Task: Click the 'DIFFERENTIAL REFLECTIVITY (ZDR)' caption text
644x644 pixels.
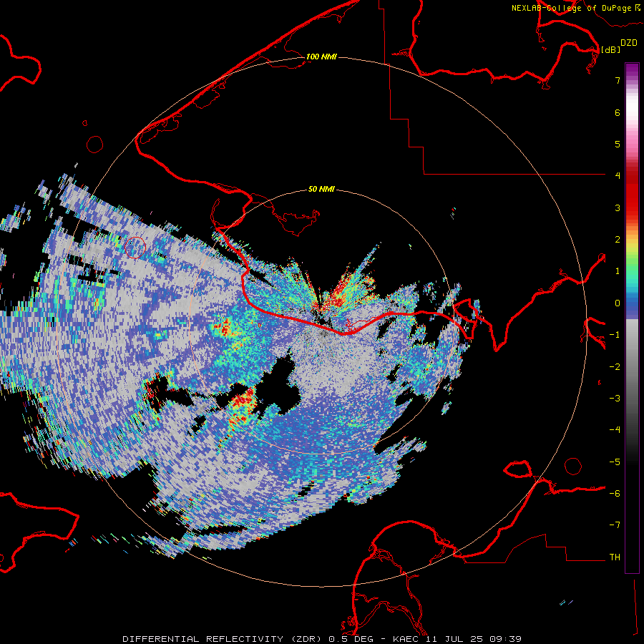Action: pos(224,639)
